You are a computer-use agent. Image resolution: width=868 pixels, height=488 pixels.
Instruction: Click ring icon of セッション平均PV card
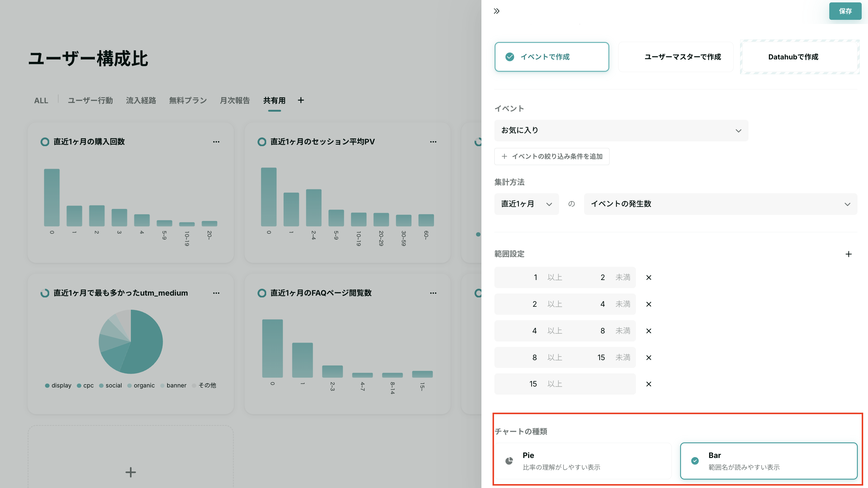point(262,142)
